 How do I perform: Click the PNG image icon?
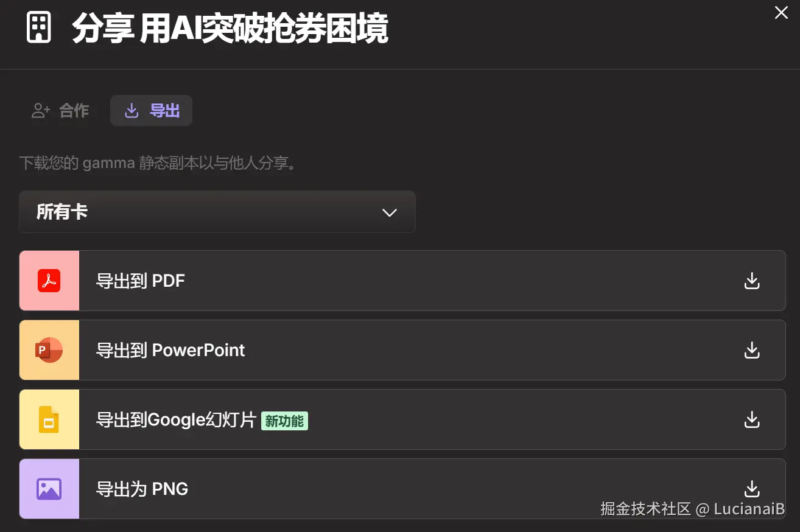[49, 489]
